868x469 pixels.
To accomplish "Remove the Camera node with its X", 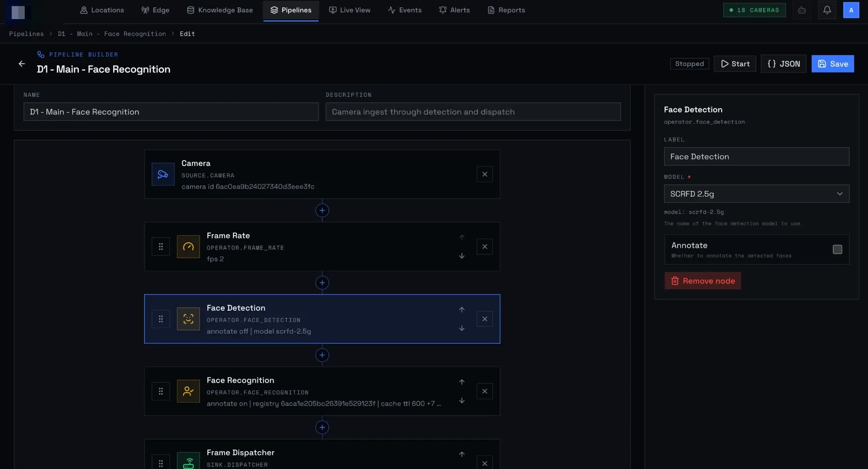I will (x=485, y=174).
